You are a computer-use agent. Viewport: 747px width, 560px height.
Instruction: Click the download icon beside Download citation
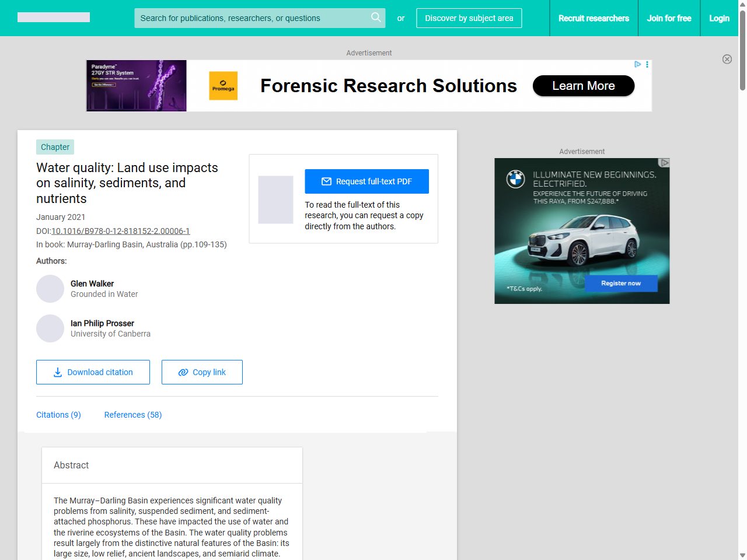coord(57,372)
